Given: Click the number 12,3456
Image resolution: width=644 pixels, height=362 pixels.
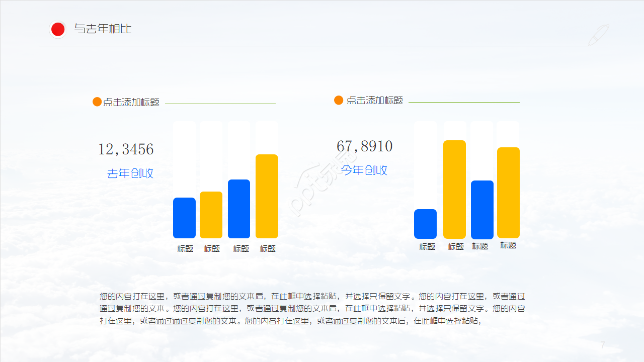Looking at the screenshot, I should (x=126, y=149).
